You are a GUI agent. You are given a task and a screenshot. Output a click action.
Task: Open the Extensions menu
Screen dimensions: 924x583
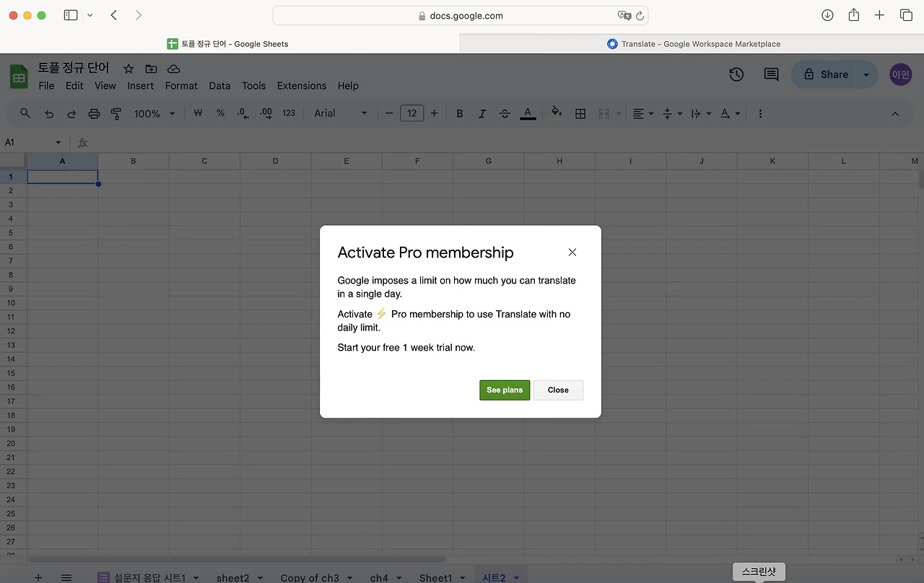(x=302, y=85)
